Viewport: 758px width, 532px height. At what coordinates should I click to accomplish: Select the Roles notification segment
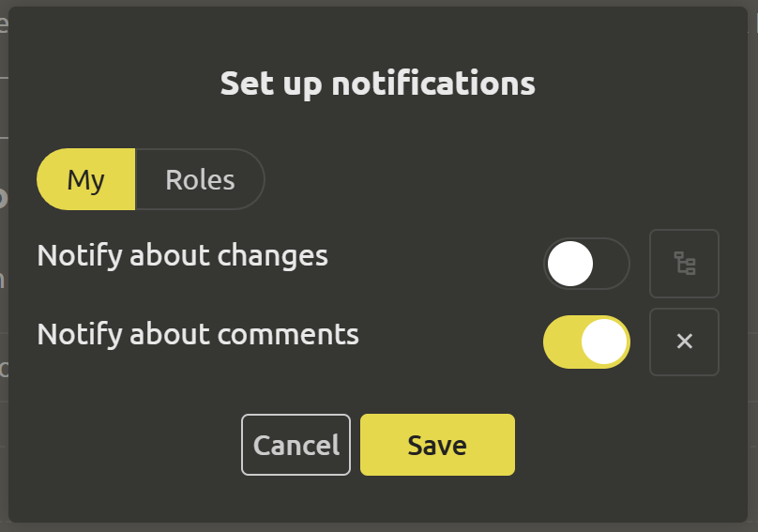200,179
